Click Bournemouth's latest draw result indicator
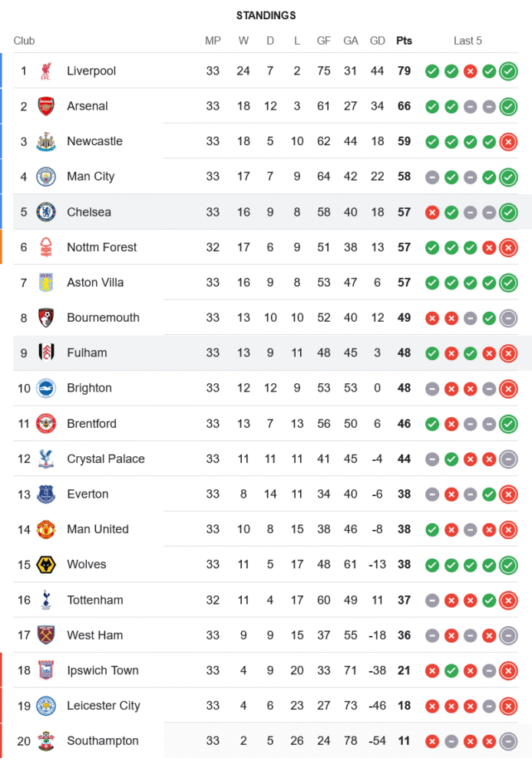This screenshot has height=768, width=532. point(507,318)
